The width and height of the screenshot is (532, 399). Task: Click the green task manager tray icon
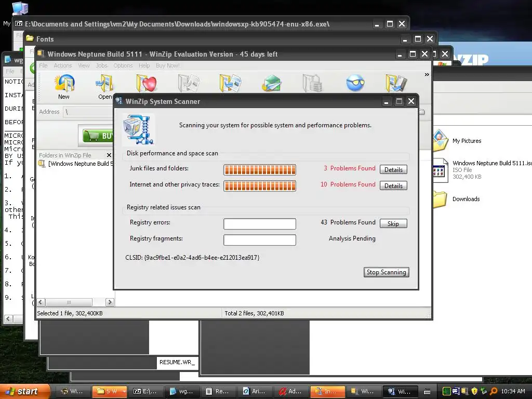pyautogui.click(x=446, y=391)
